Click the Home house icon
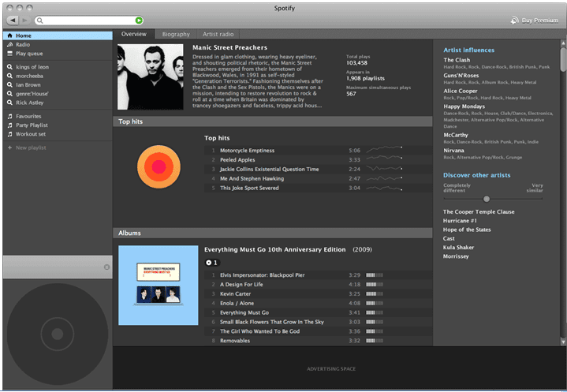 (9, 35)
